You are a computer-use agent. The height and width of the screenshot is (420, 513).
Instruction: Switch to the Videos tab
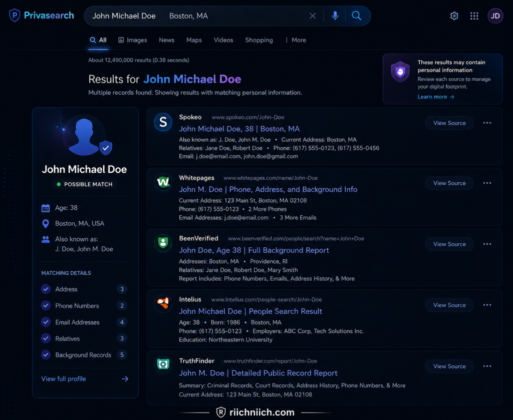[x=223, y=40]
